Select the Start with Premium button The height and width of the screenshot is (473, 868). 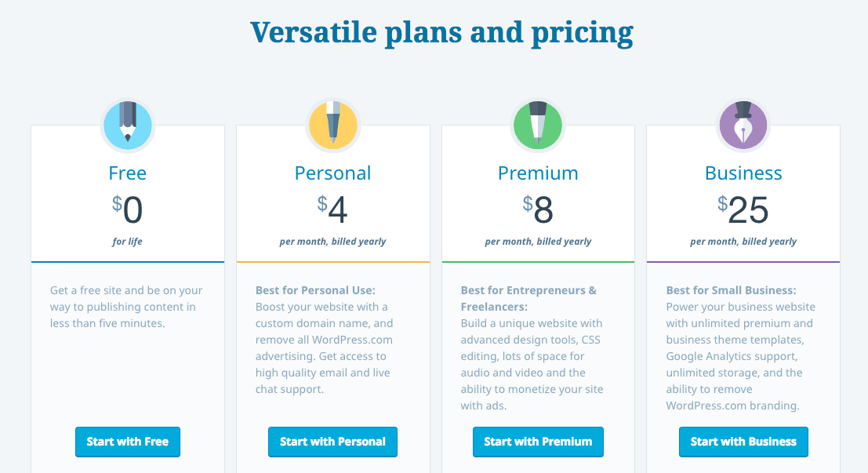click(x=538, y=442)
